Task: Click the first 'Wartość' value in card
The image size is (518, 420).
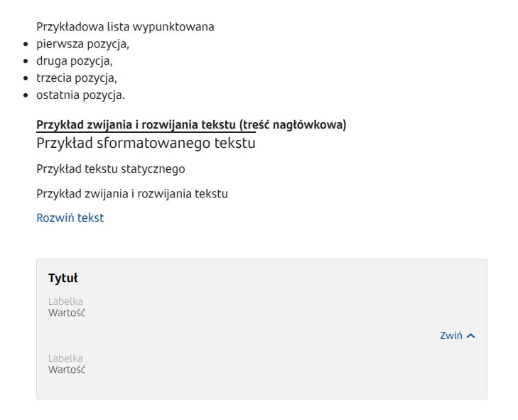Action: click(x=67, y=313)
